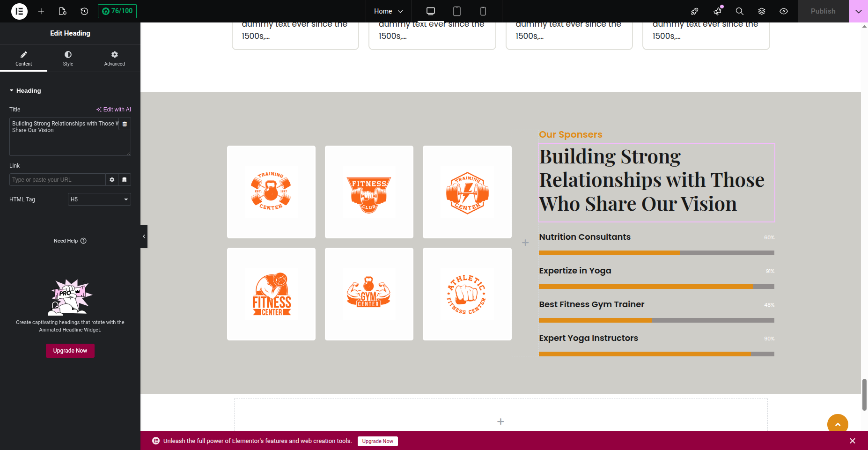868x450 pixels.
Task: Click the Nutrition Consultants progress bar
Action: [656, 253]
